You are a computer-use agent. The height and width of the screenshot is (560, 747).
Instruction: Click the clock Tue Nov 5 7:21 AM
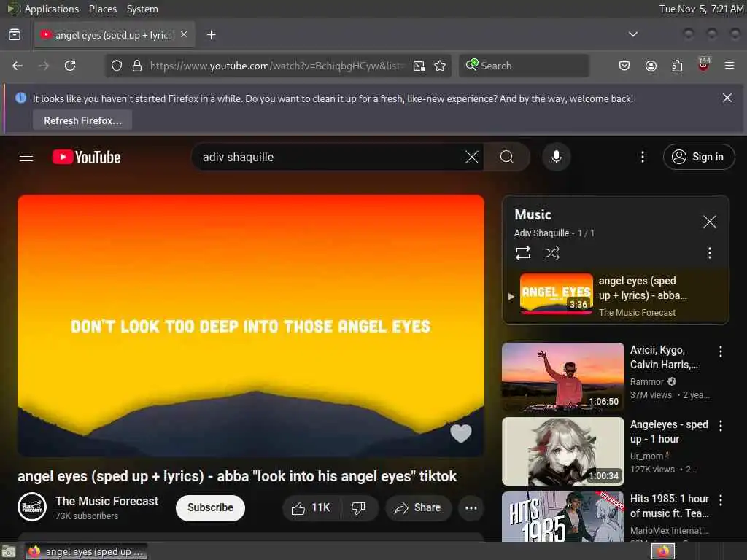tap(701, 9)
